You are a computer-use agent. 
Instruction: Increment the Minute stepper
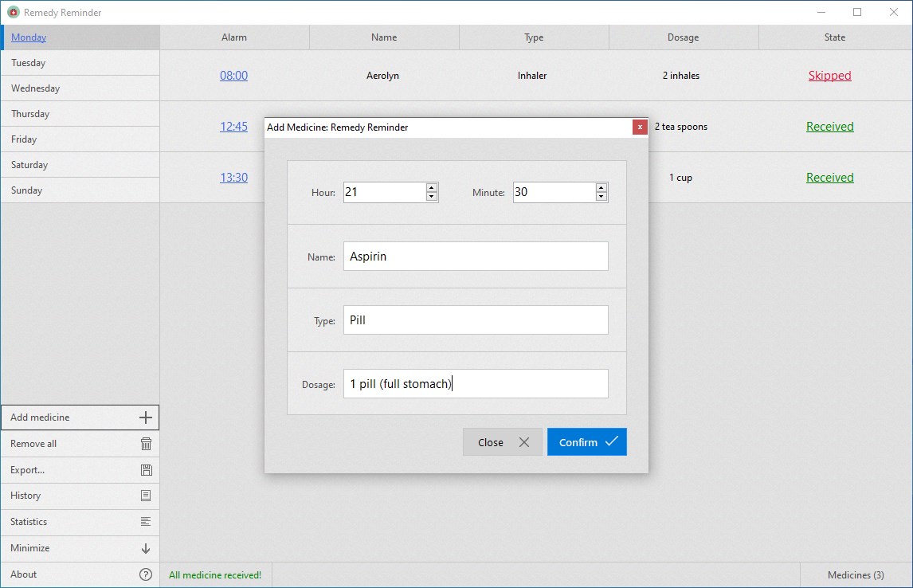coord(601,187)
